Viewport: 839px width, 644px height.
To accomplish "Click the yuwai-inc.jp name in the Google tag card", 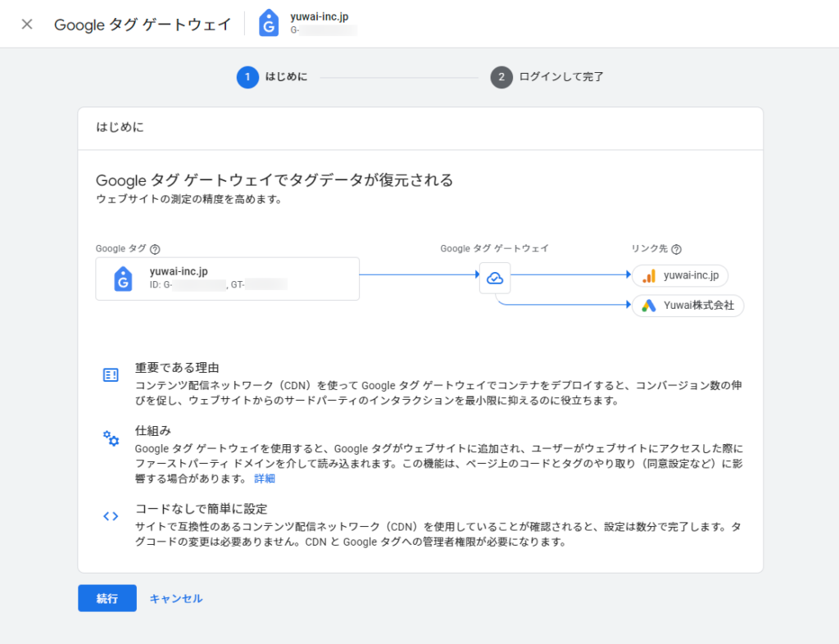I will point(179,271).
